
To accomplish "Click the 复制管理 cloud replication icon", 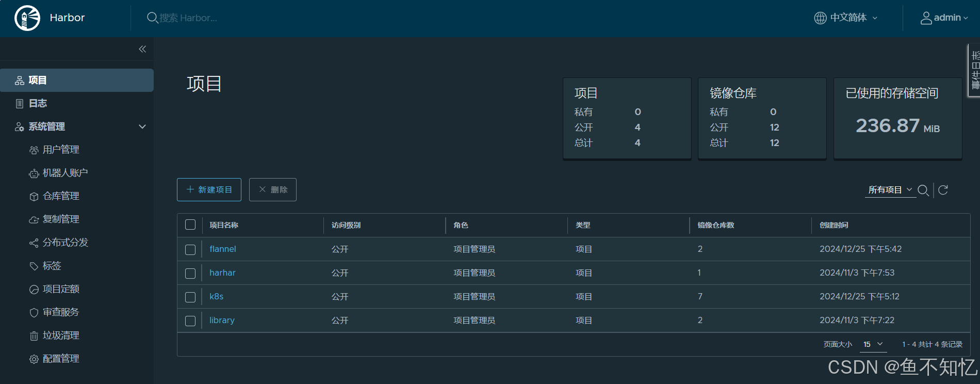I will [34, 220].
